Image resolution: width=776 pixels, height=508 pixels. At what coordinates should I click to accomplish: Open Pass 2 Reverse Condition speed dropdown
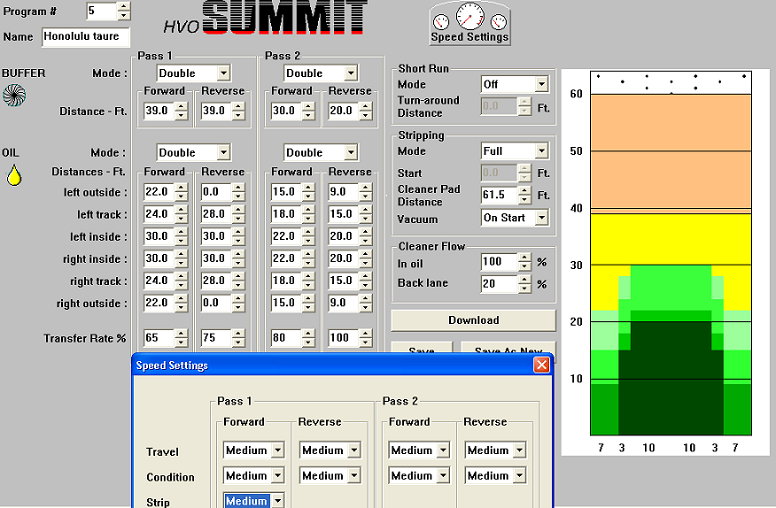(x=519, y=475)
